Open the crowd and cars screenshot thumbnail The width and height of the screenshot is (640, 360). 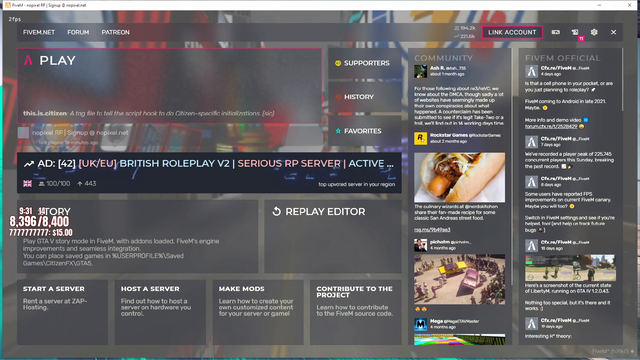(x=459, y=279)
